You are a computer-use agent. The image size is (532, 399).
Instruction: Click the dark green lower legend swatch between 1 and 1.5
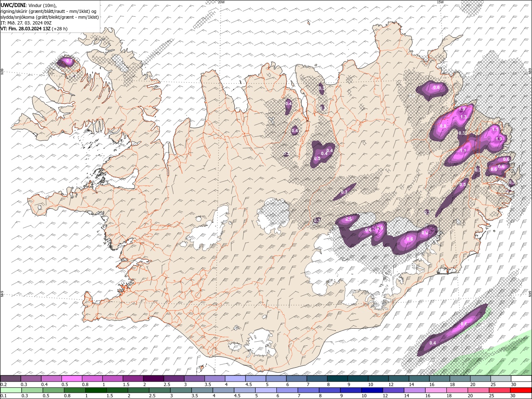pos(96,390)
